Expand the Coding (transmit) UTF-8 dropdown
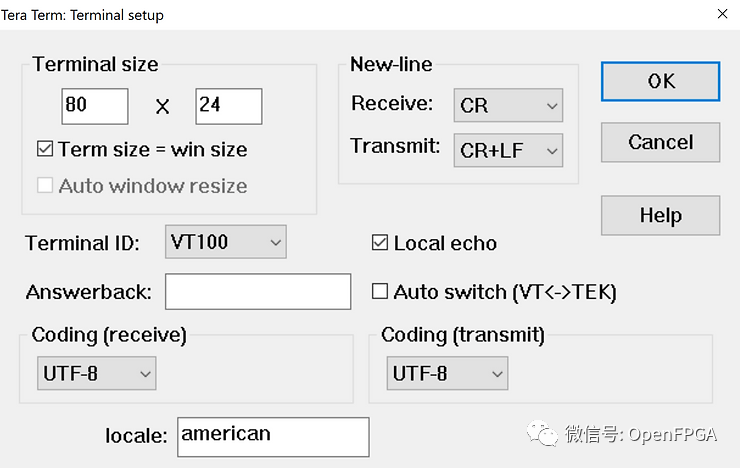 pos(447,374)
